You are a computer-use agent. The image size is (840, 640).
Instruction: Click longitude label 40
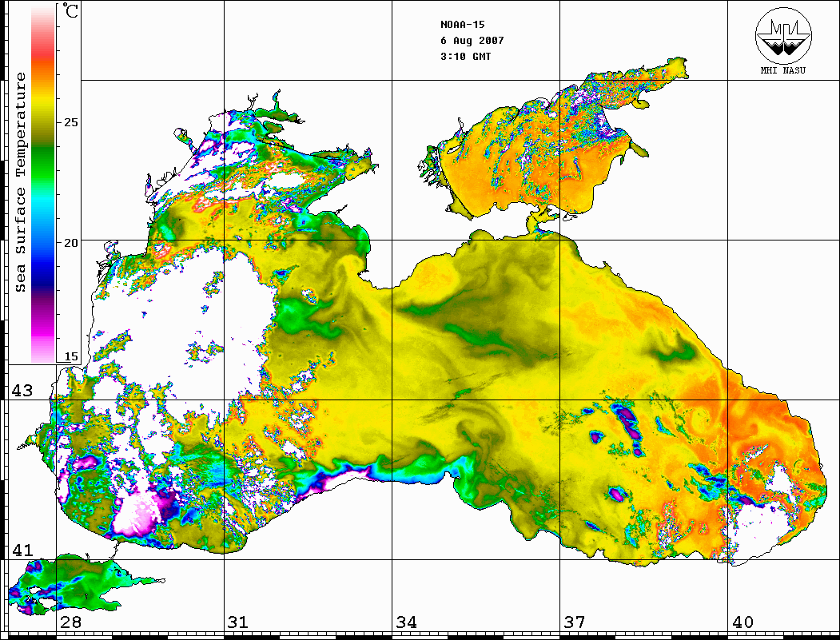[x=742, y=622]
